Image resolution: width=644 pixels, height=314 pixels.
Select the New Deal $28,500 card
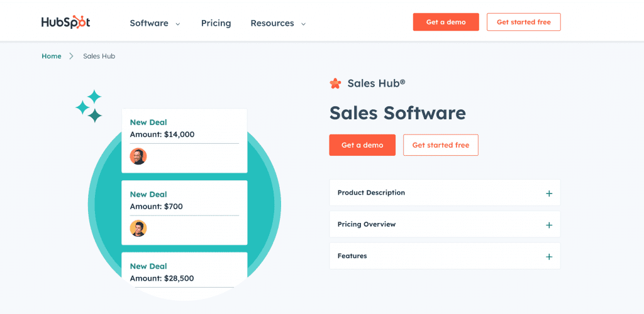click(184, 273)
